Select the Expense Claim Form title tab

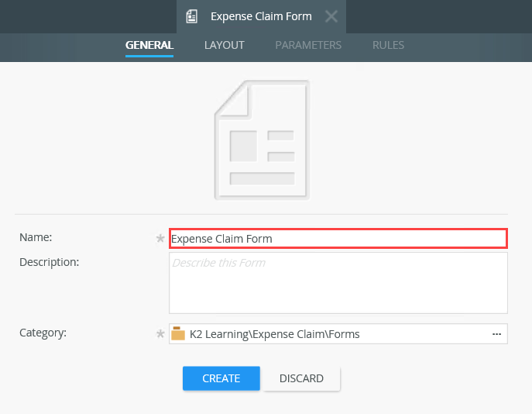(x=261, y=16)
